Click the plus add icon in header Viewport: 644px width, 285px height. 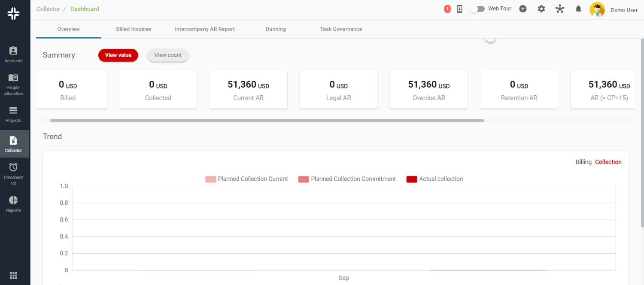[x=523, y=9]
